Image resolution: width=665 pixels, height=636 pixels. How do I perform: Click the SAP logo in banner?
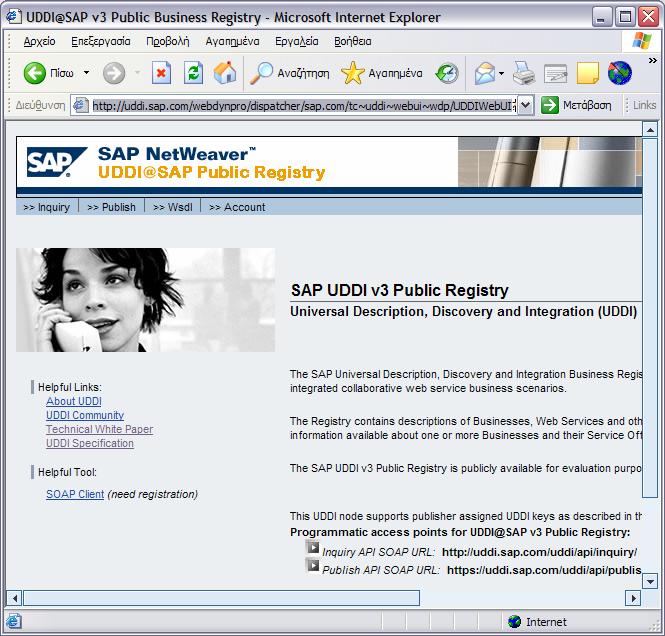point(57,162)
